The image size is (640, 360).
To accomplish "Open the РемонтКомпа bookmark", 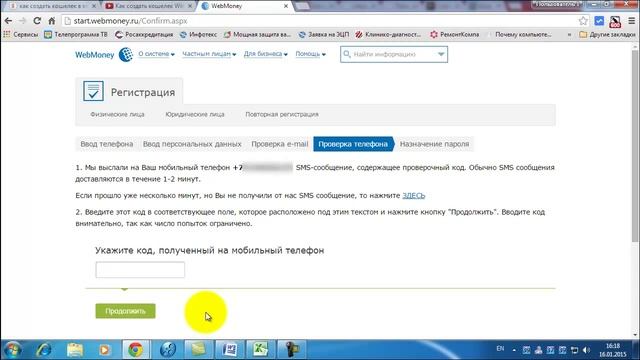I will [x=454, y=35].
